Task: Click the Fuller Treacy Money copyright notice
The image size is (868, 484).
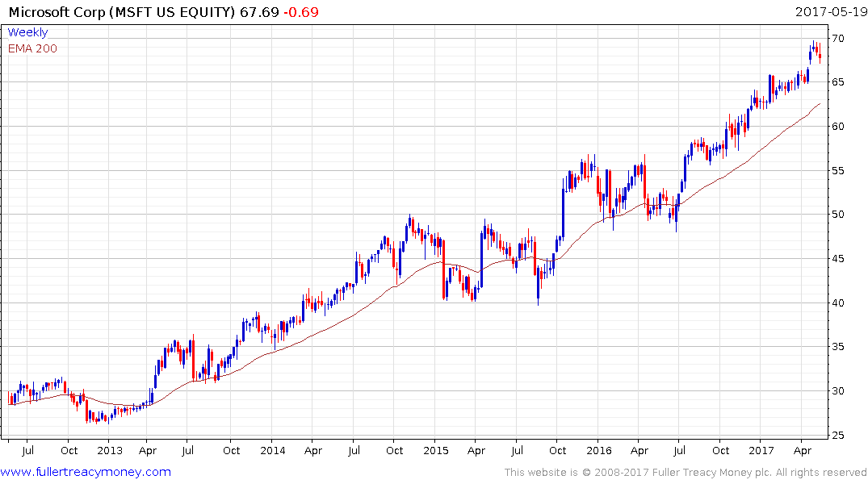Action: click(x=686, y=473)
